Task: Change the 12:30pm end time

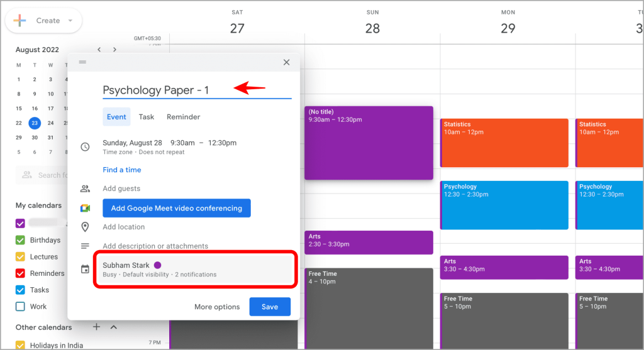Action: [222, 143]
